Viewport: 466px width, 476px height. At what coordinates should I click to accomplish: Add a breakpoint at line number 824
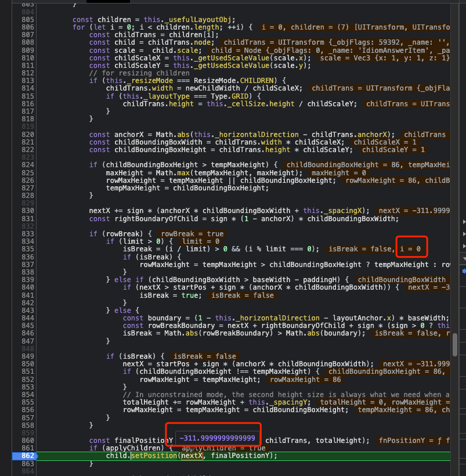[x=28, y=165]
